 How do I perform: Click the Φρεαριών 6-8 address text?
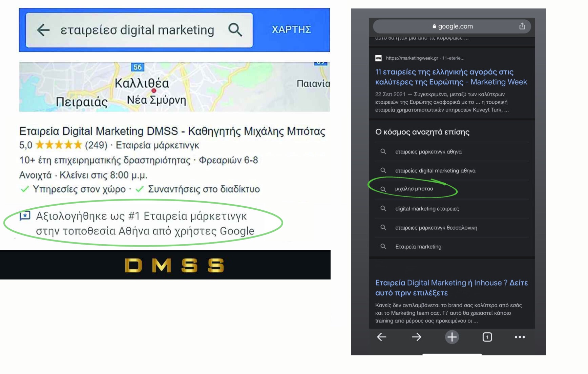coord(228,160)
